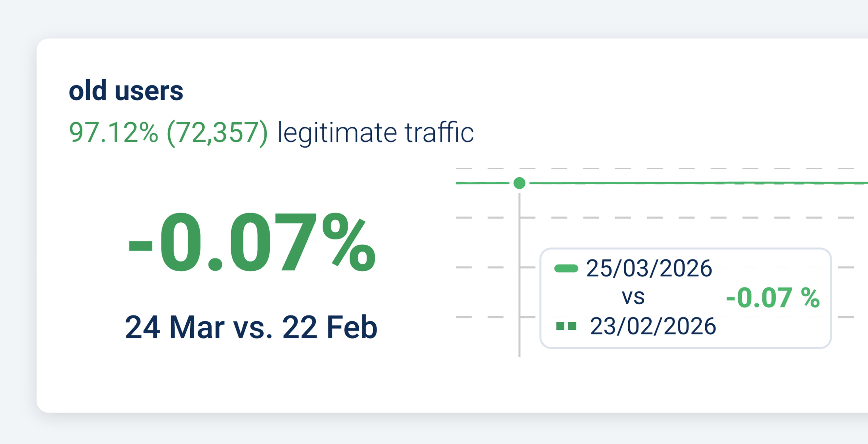This screenshot has height=444, width=868.
Task: Click the green 97.12% percentage value
Action: [x=114, y=133]
